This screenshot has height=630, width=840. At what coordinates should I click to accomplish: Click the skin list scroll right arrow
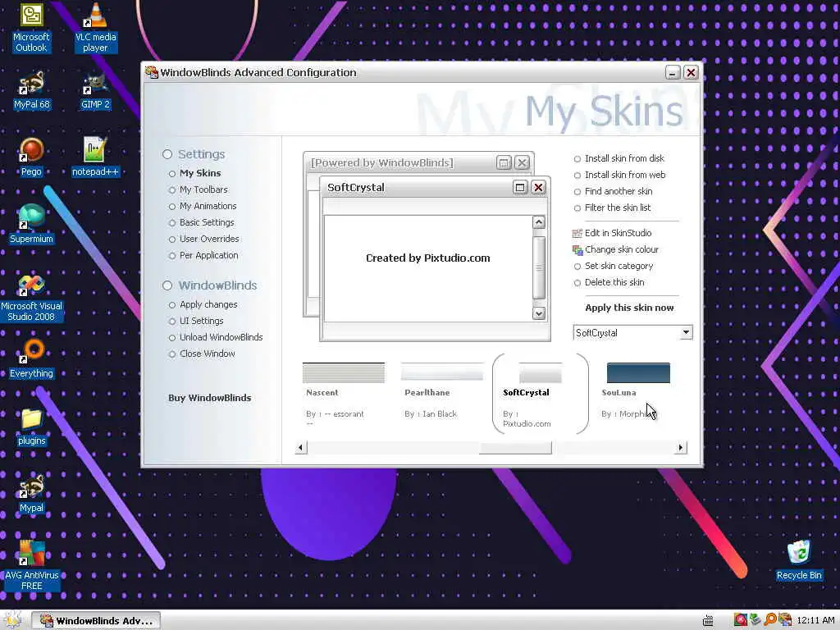click(x=680, y=447)
